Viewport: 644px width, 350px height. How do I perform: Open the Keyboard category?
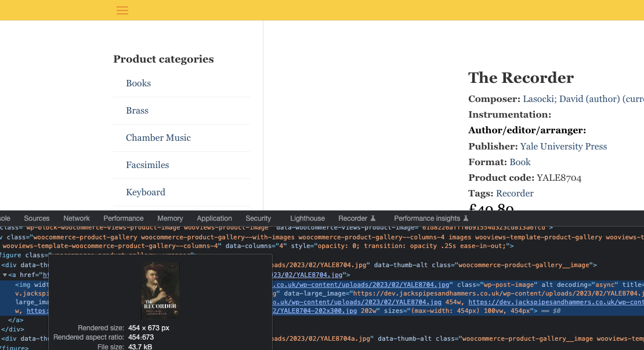pos(146,192)
